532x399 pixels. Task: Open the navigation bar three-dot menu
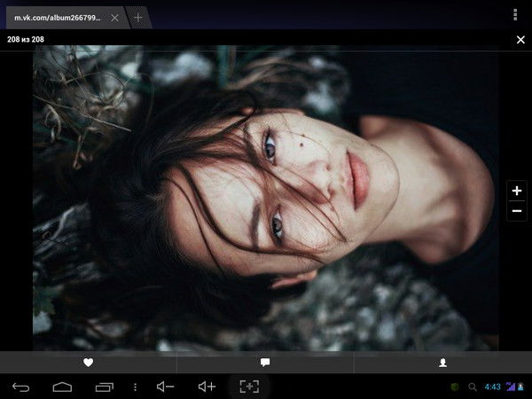tap(135, 387)
